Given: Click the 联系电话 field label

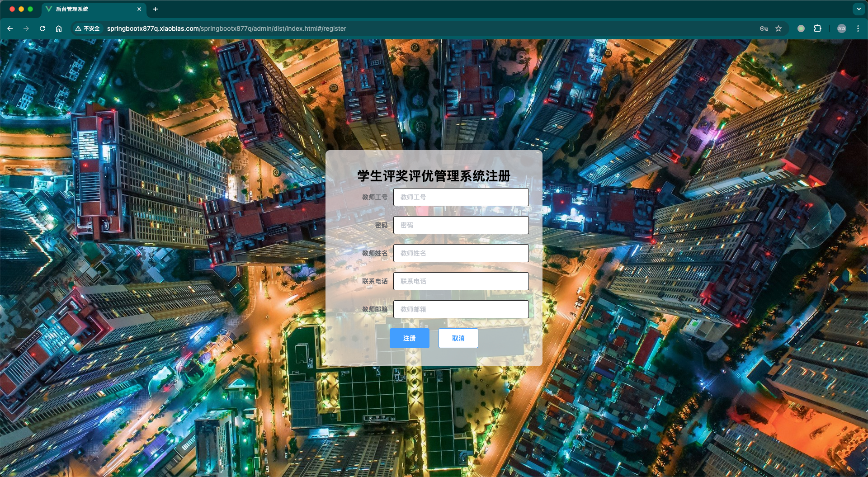Looking at the screenshot, I should [x=375, y=281].
